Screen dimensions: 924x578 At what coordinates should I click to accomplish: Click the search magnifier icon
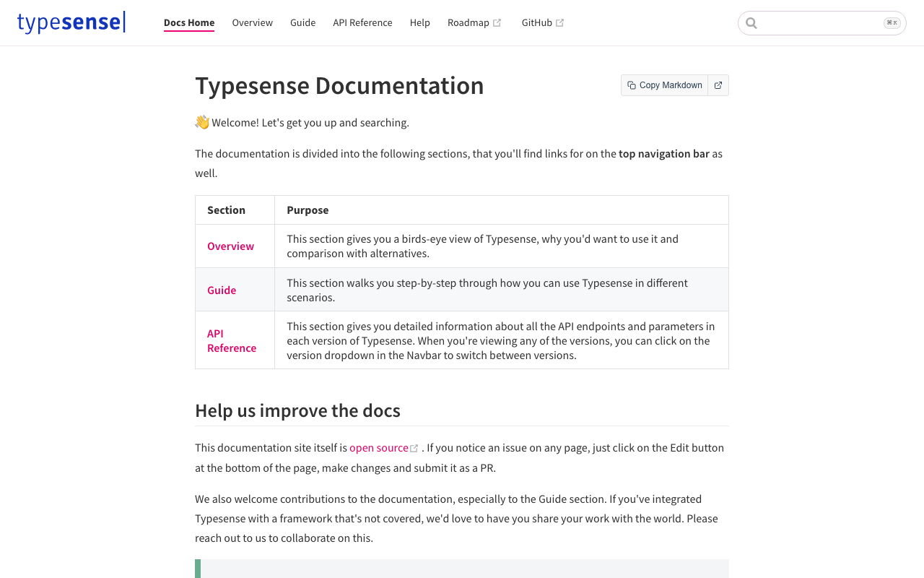[x=751, y=23]
